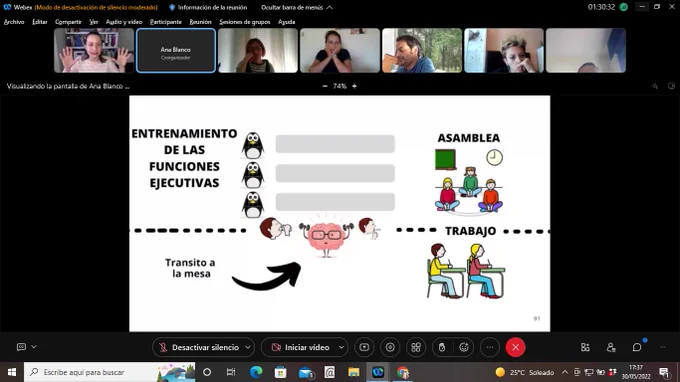Screen dimensions: 680x382
Task: Show hidden system tray icons
Action: [565, 372]
